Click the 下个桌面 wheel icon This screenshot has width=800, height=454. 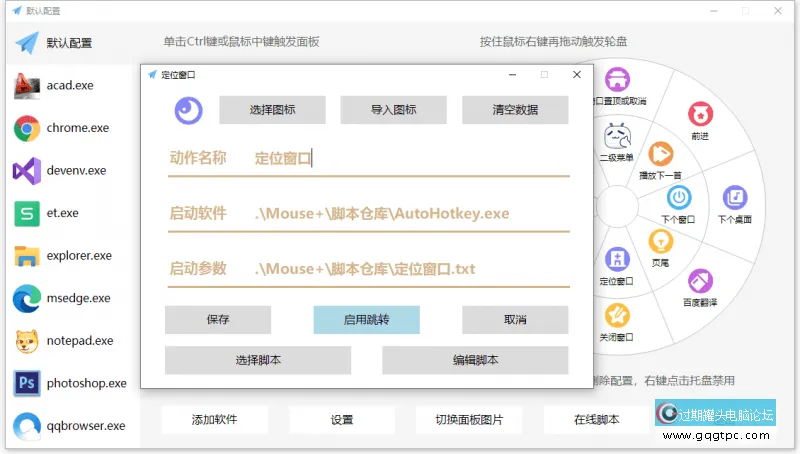(x=735, y=198)
